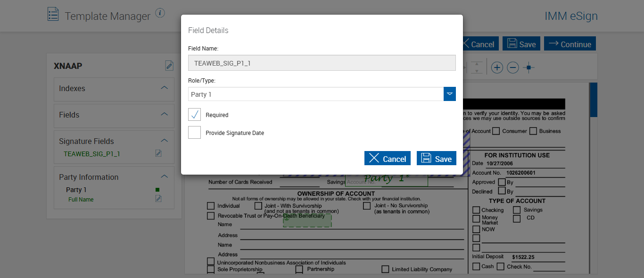Click the Template Manager info icon
This screenshot has height=278, width=644.
[x=160, y=13]
